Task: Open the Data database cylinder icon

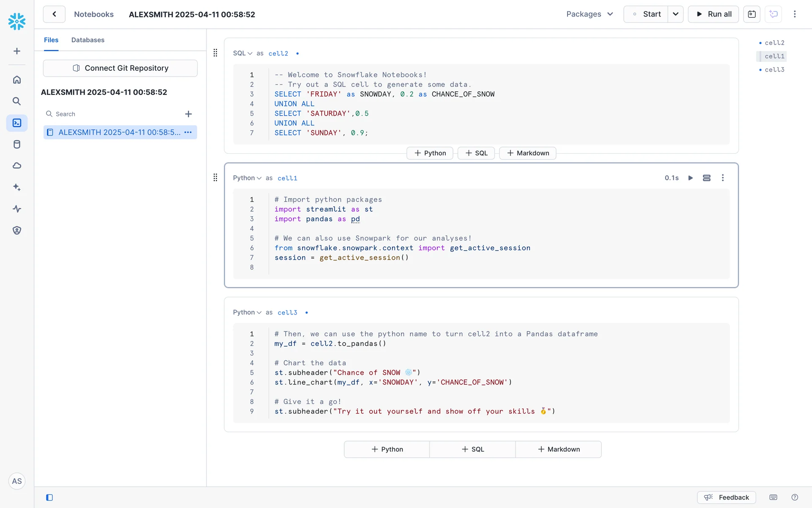Action: [17, 144]
